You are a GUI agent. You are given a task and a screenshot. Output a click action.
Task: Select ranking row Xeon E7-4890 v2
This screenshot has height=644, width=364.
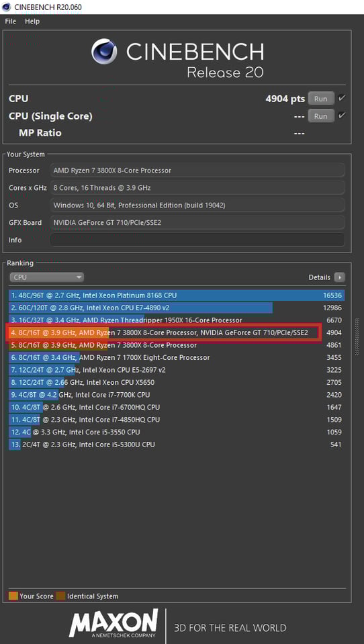pos(177,308)
